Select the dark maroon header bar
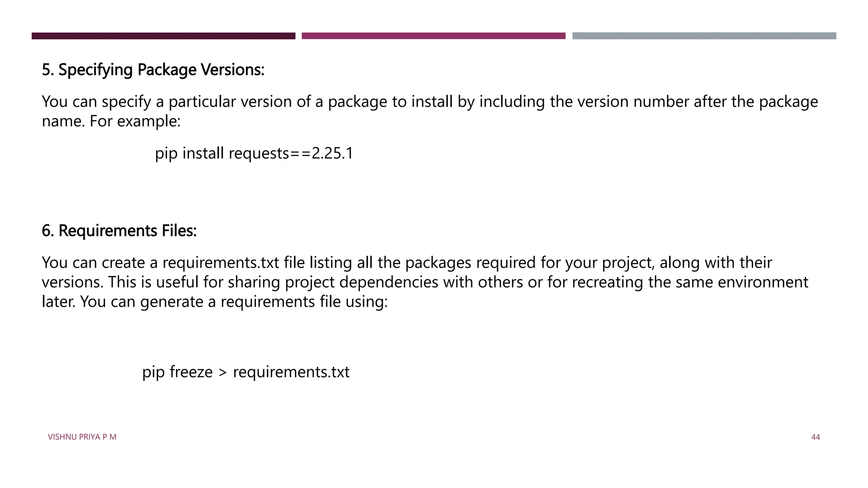The width and height of the screenshot is (868, 488). point(163,36)
